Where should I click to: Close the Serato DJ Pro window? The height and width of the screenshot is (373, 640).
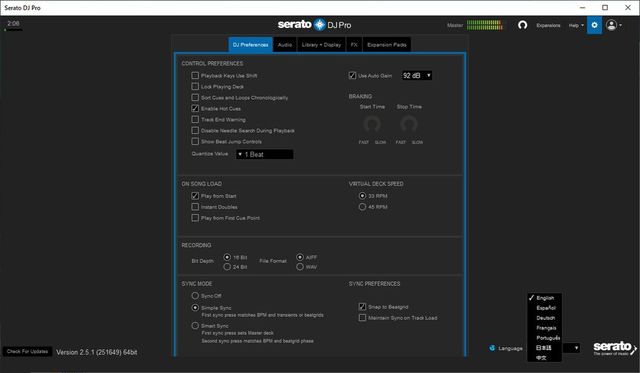click(628, 8)
